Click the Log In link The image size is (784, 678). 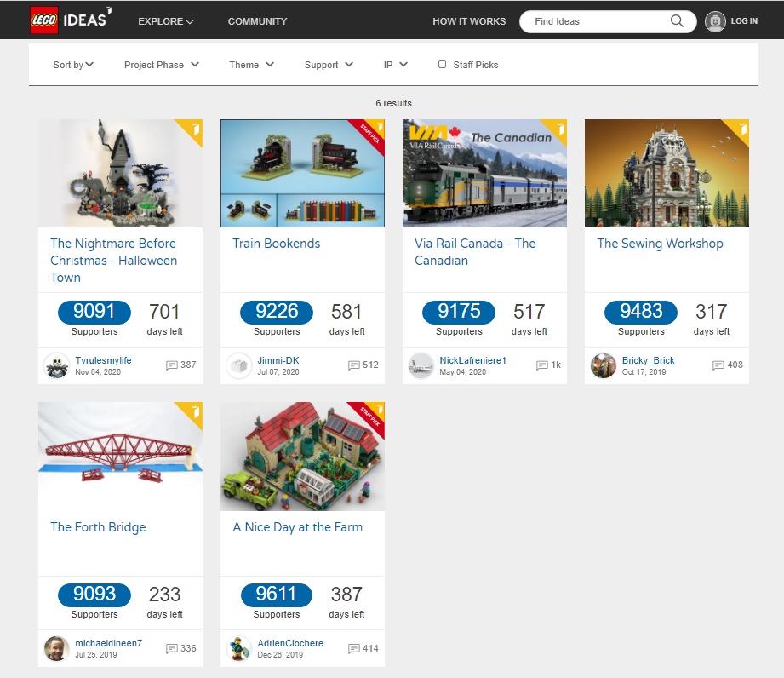[x=744, y=21]
